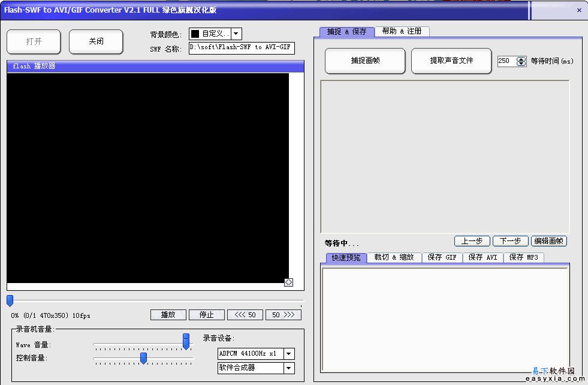Select the black background color swatch
Screen dimensions: 588x385
coord(195,34)
